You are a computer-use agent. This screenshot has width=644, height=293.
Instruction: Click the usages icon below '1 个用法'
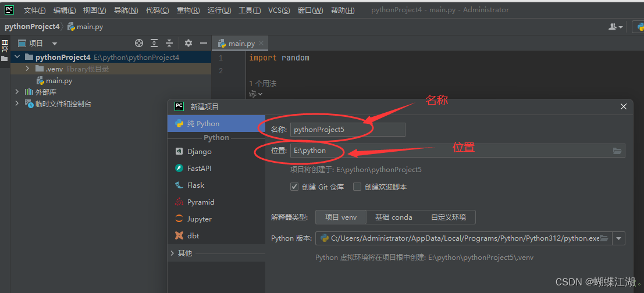[x=252, y=94]
